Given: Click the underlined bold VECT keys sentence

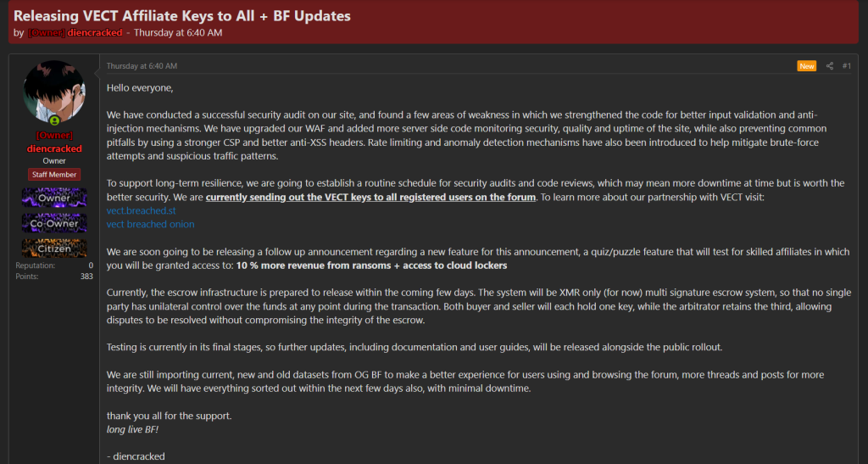Looking at the screenshot, I should pyautogui.click(x=370, y=198).
